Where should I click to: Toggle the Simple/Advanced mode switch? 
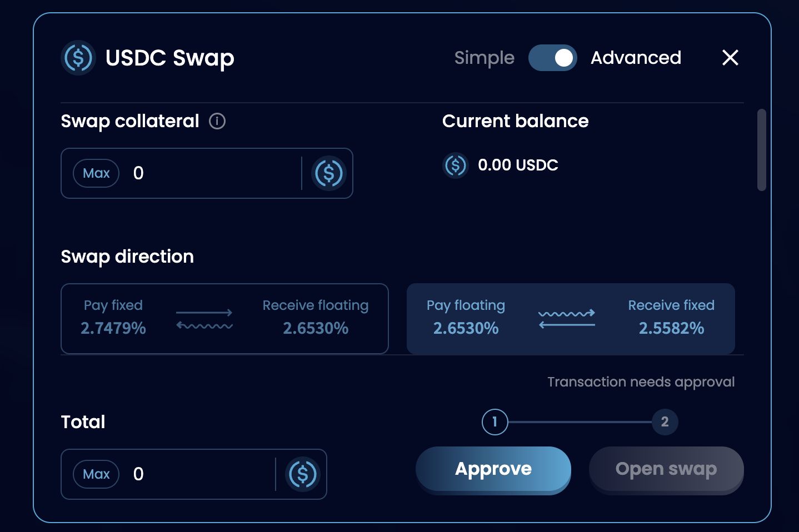pyautogui.click(x=552, y=58)
